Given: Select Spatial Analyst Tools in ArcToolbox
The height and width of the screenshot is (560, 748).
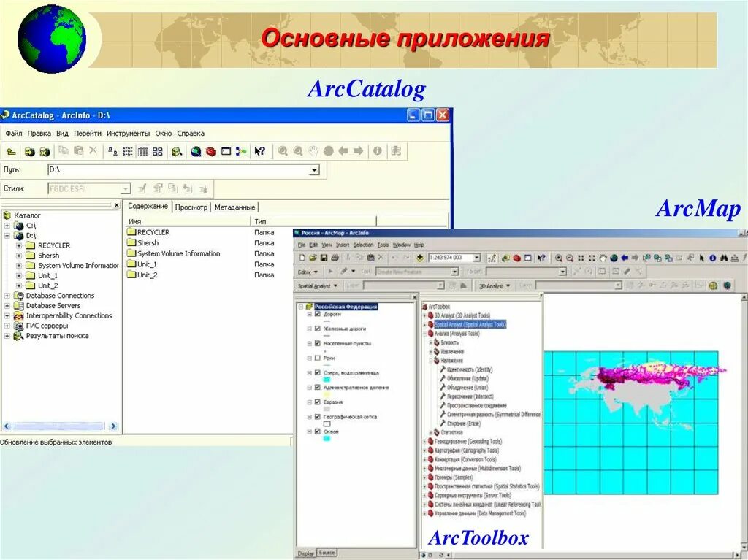Looking at the screenshot, I should tap(470, 324).
